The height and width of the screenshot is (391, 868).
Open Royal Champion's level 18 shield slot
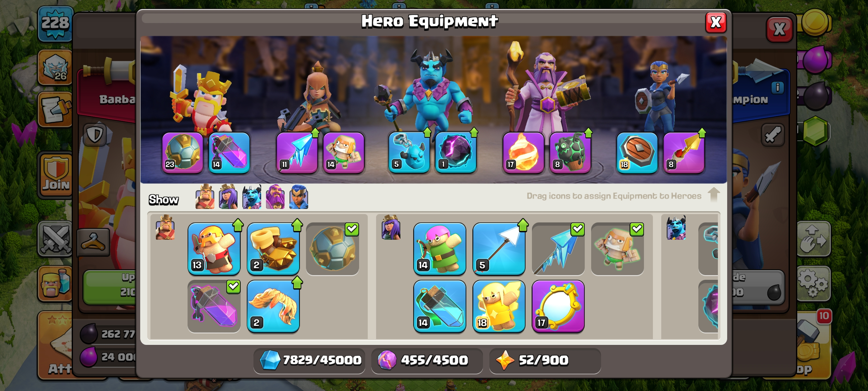637,153
